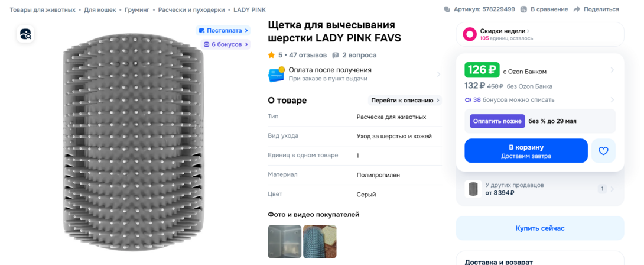Jump to description via Перейти к описанию
The image size is (644, 265).
point(405,101)
